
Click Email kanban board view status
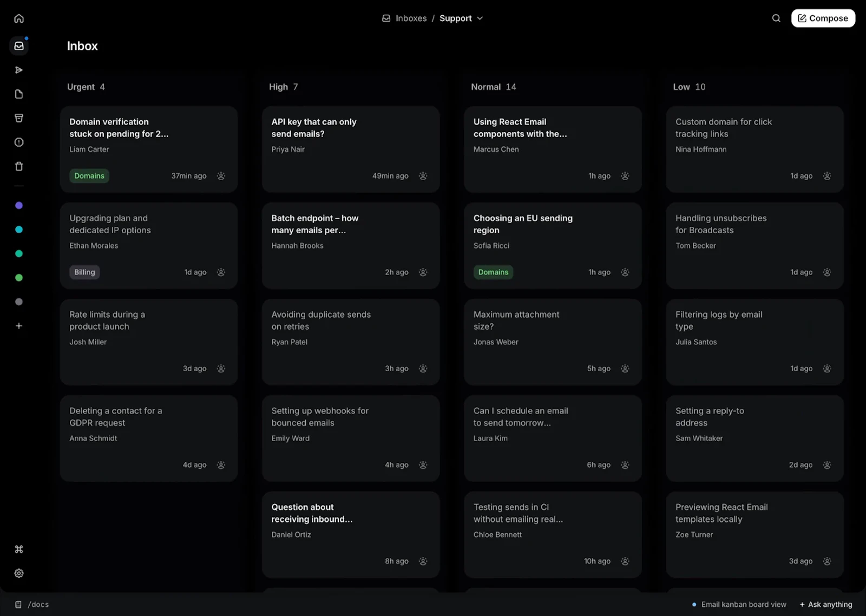pos(739,605)
